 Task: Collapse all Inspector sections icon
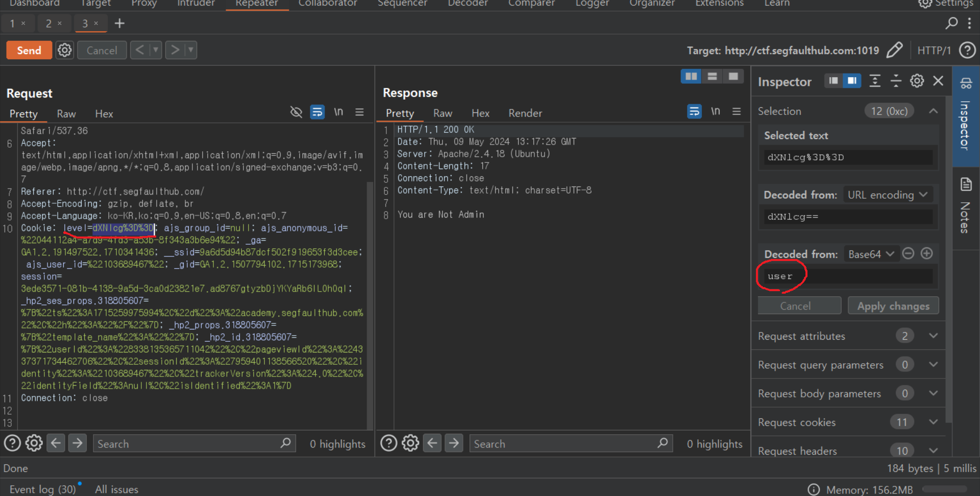point(896,81)
